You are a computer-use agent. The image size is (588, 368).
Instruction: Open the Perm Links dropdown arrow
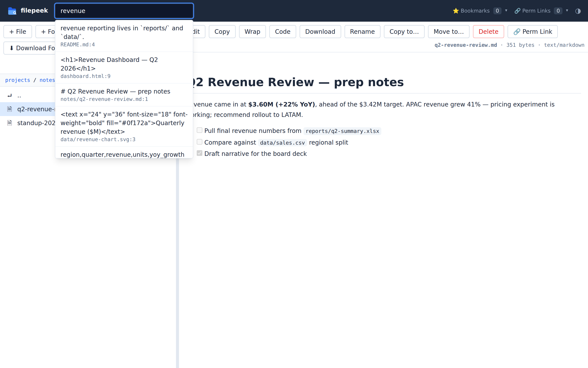tap(567, 10)
